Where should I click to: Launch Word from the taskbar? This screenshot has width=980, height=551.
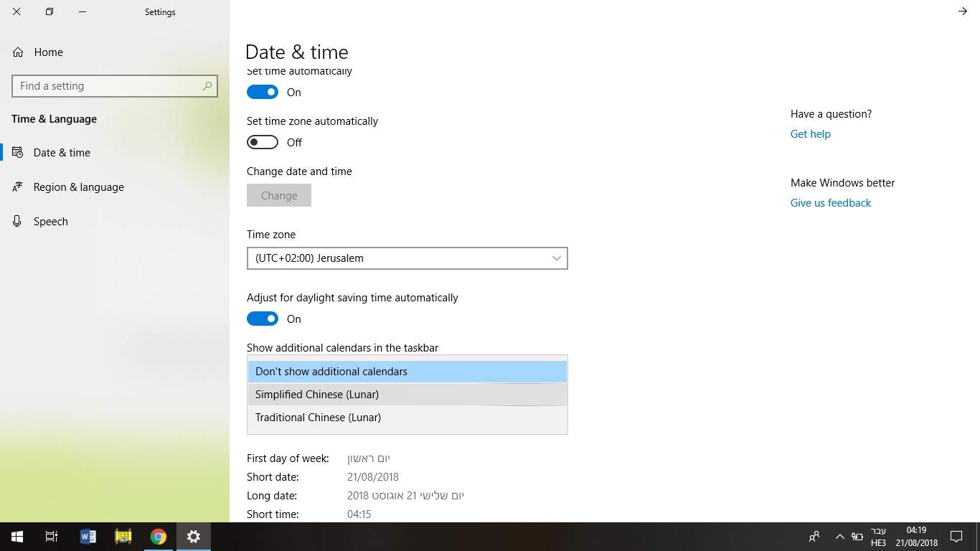tap(88, 537)
